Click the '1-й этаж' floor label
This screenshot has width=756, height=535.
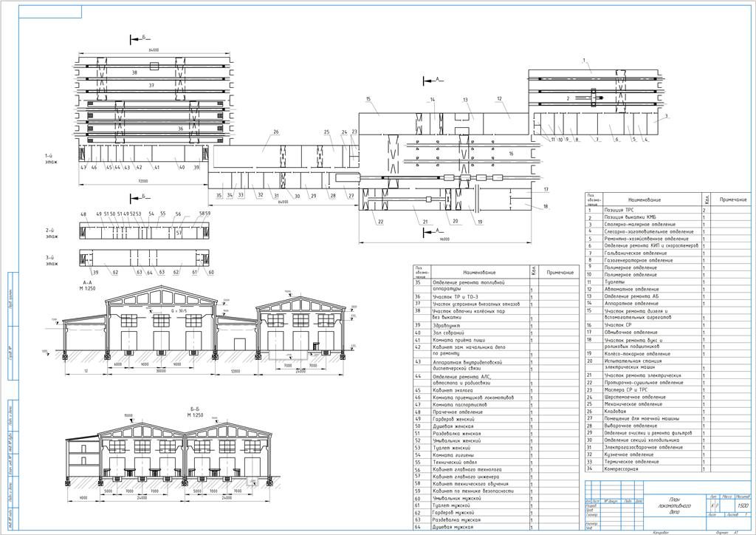51,159
